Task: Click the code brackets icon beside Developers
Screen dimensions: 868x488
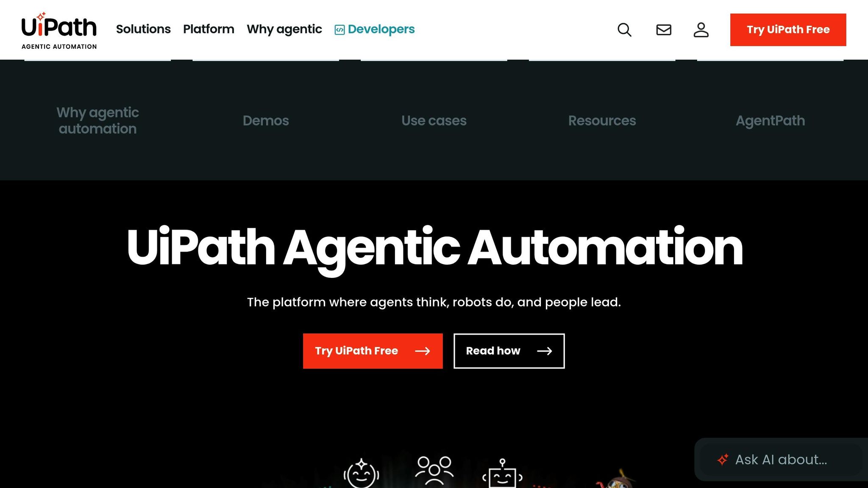Action: 339,30
